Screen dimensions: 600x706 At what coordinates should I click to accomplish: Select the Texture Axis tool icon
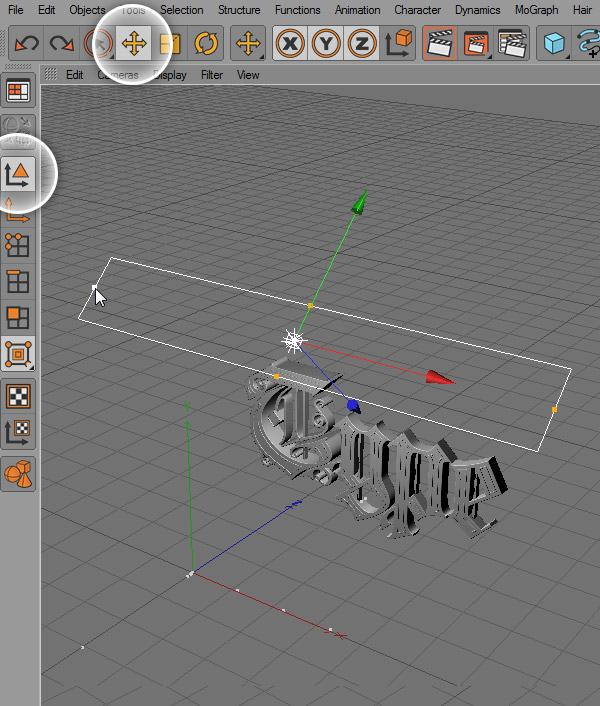tap(18, 432)
